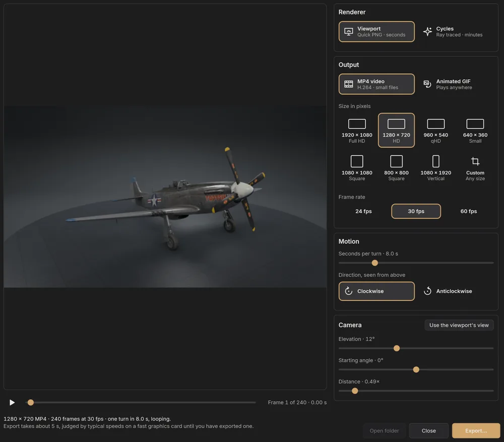
Task: Set frame rate to 24 fps
Action: pos(363,211)
